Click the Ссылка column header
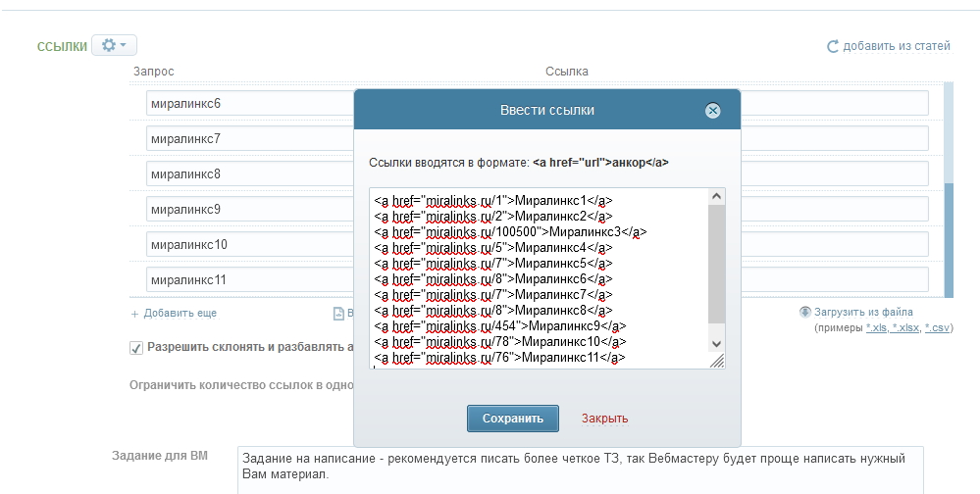 click(566, 72)
